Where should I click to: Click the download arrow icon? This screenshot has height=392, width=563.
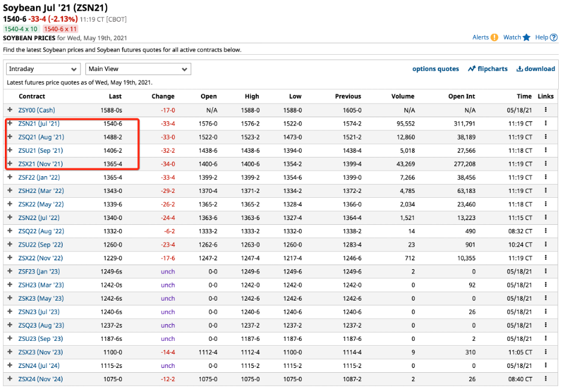coord(519,69)
